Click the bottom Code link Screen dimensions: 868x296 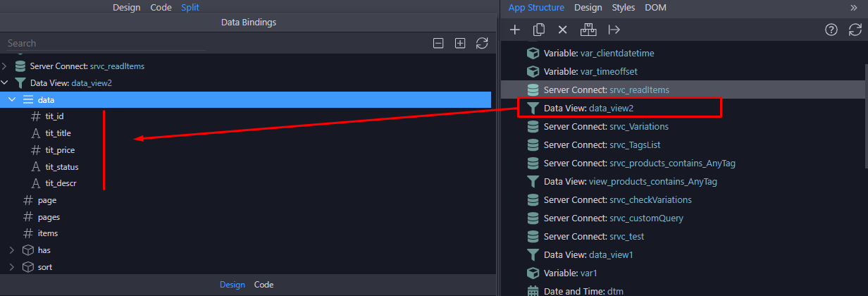(263, 285)
